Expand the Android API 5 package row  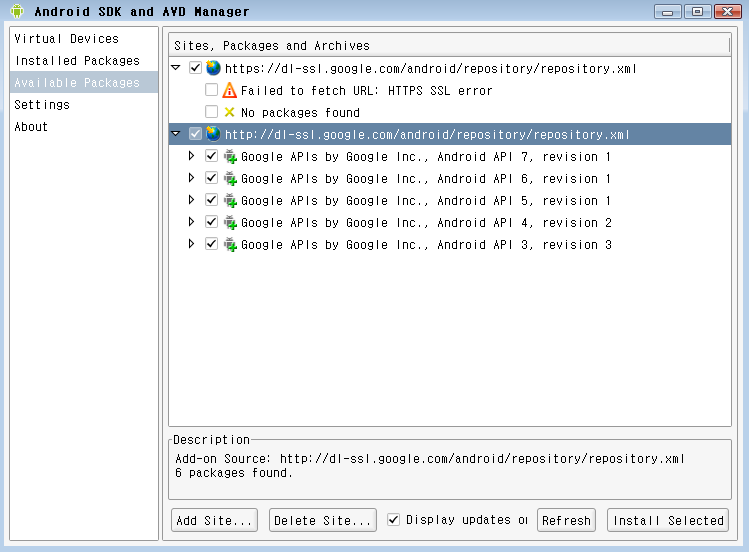click(191, 200)
